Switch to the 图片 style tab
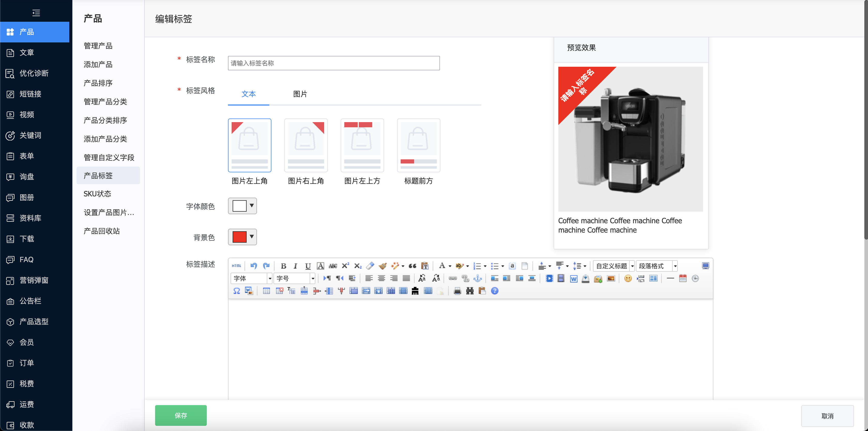 coord(300,94)
